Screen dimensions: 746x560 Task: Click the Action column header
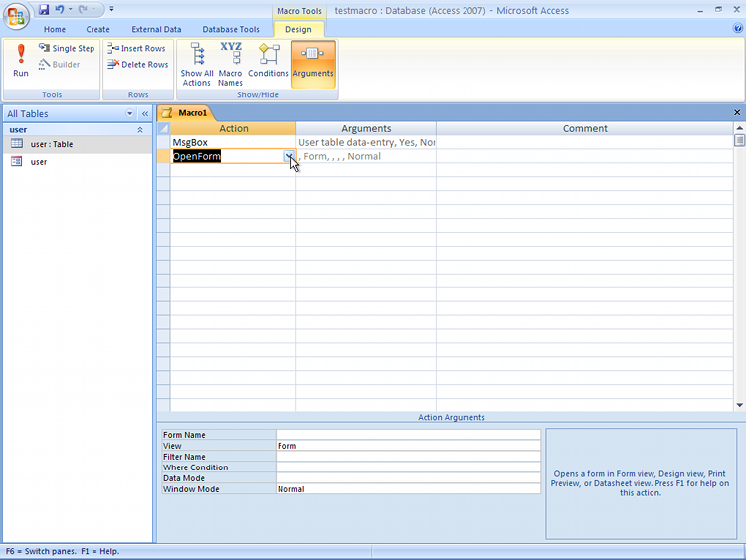coord(233,128)
